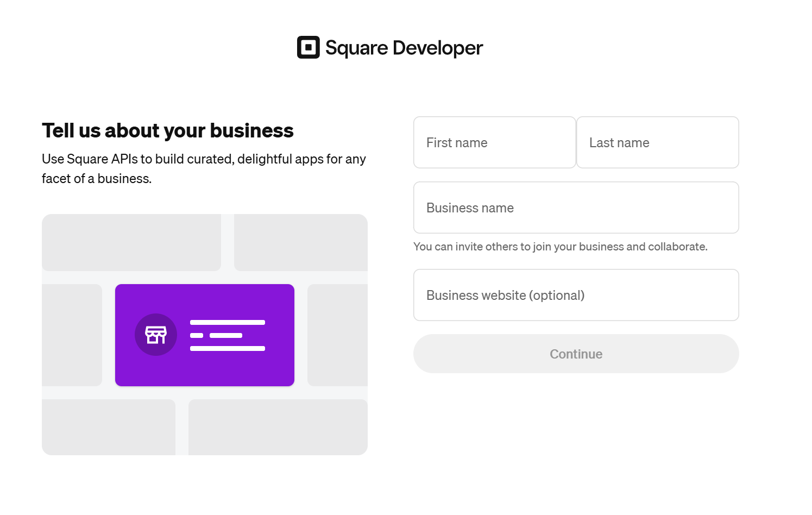Select the Business name input
Viewport: 812px width, 515px height.
(576, 208)
